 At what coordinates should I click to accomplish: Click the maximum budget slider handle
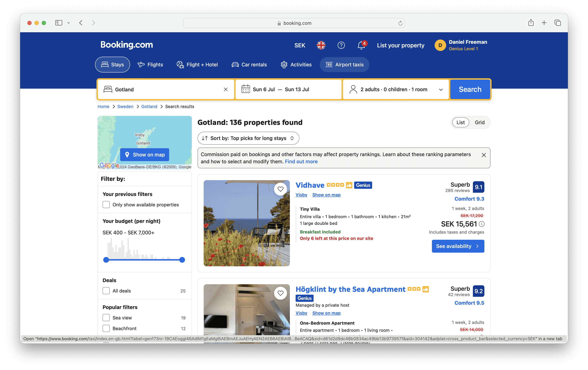[182, 260]
